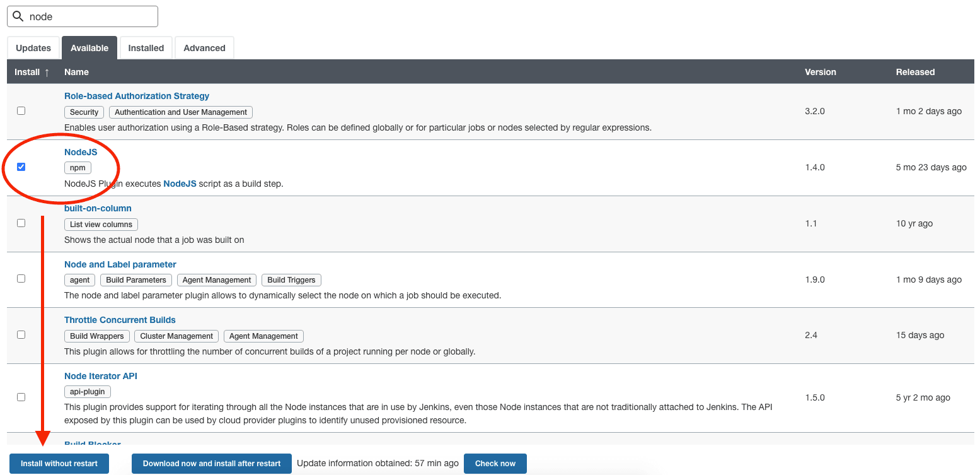980x475 pixels.
Task: Click version 3.2.0 of Role-based Authorization Strategy
Action: [815, 111]
